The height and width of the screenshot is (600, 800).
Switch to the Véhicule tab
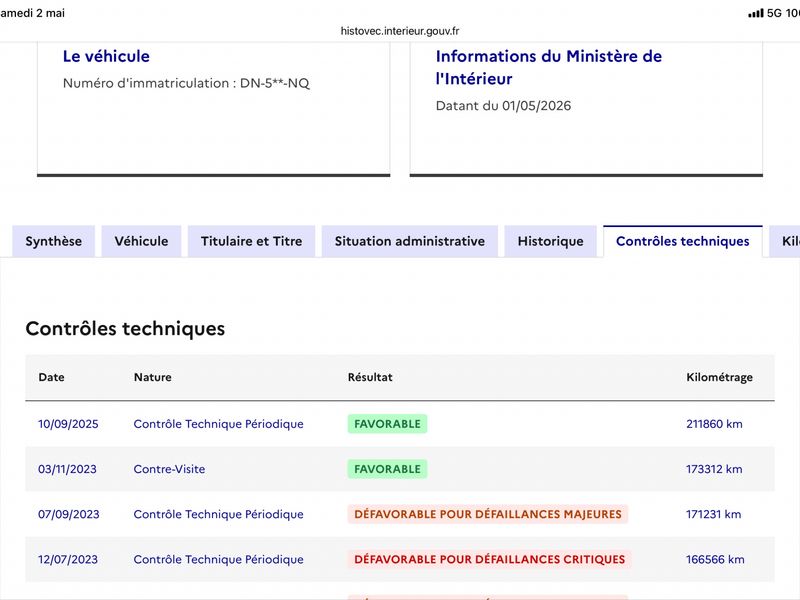(x=141, y=241)
